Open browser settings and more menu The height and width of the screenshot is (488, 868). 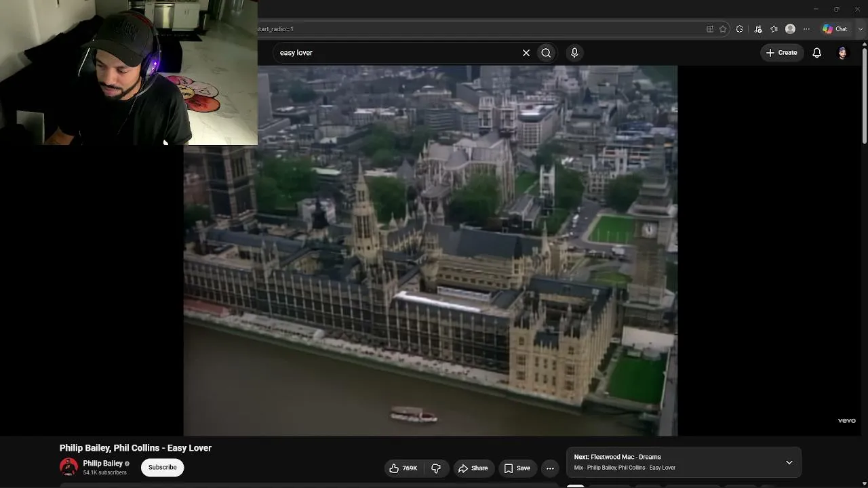(806, 29)
